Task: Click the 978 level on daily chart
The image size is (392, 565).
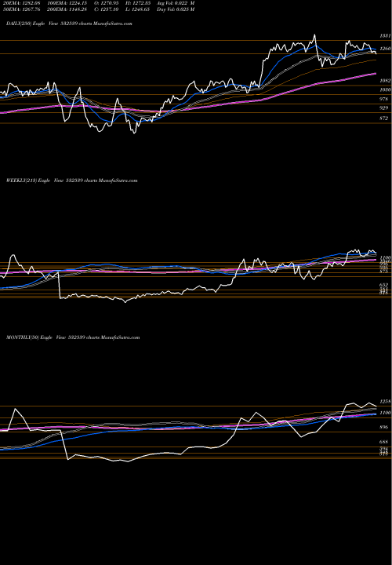Action: pyautogui.click(x=385, y=99)
